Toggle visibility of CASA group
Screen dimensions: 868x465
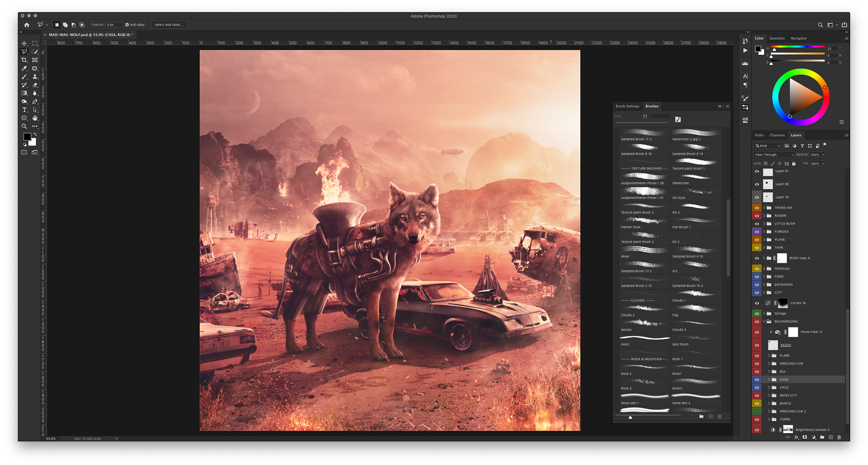757,380
